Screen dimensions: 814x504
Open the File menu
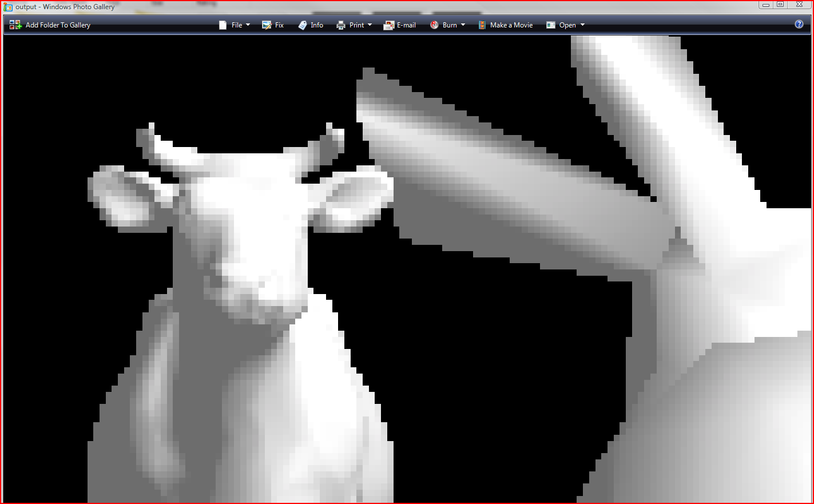[237, 25]
